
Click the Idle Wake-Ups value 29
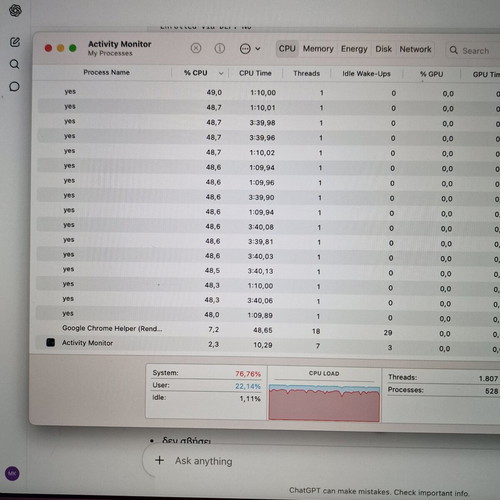[x=388, y=332]
